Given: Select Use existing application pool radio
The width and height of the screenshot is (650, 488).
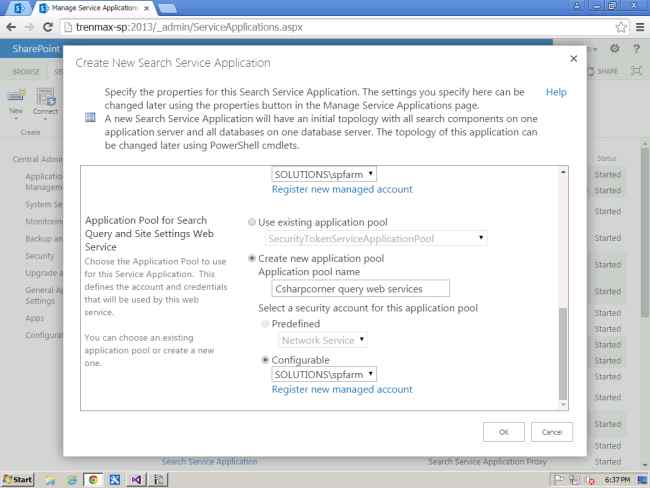Looking at the screenshot, I should [252, 222].
